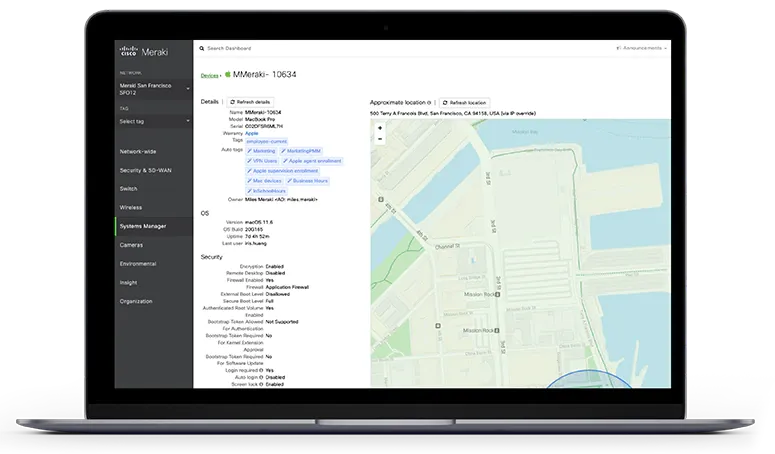Open the Environmental menu
Viewport: 775px width, 454px height.
[x=138, y=264]
